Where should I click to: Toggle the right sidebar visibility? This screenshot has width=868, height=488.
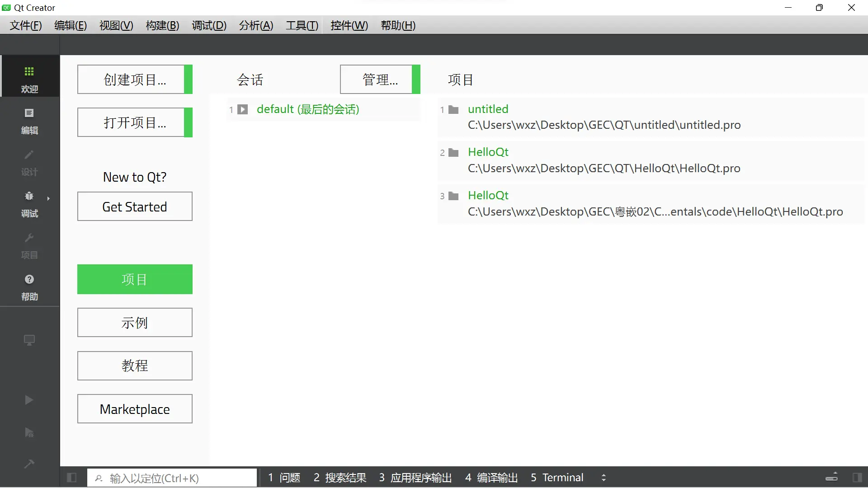857,478
